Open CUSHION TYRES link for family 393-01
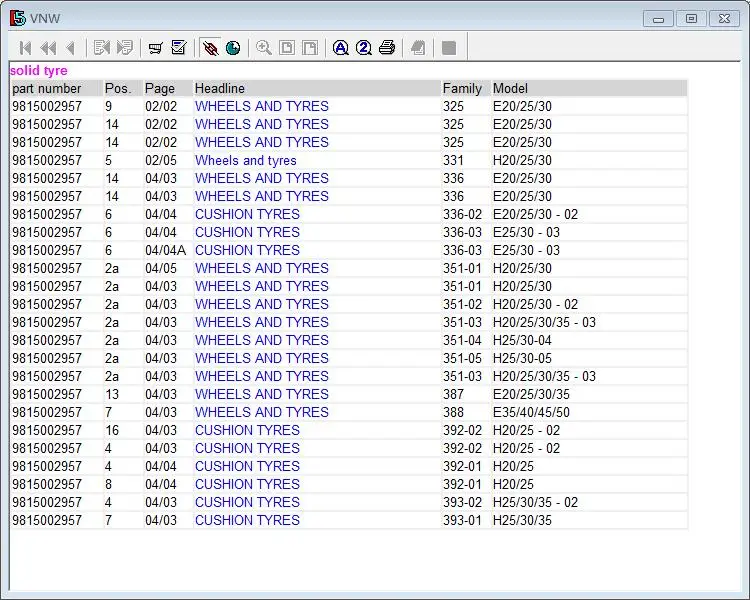Viewport: 750px width, 600px height. pos(247,520)
